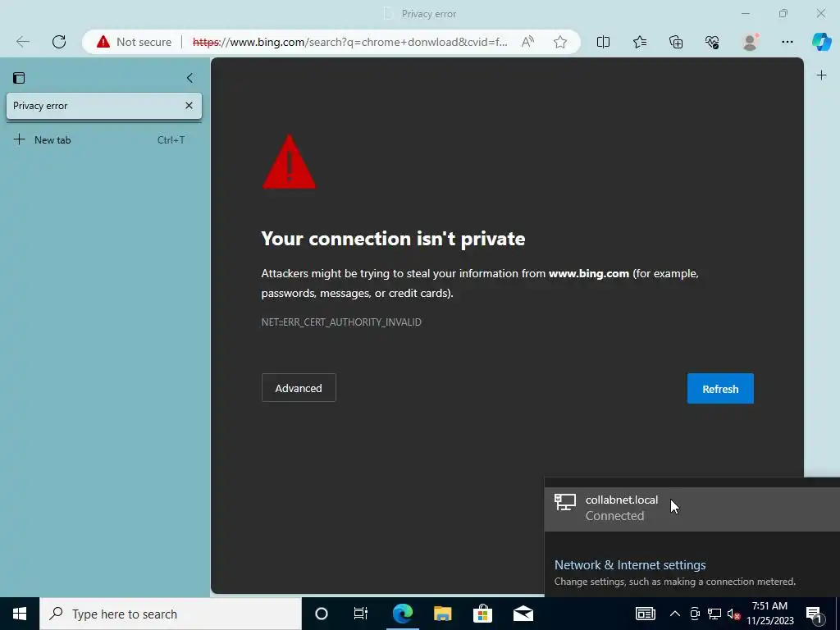This screenshot has height=630, width=840.
Task: Open the Favorites list icon
Action: 640,42
